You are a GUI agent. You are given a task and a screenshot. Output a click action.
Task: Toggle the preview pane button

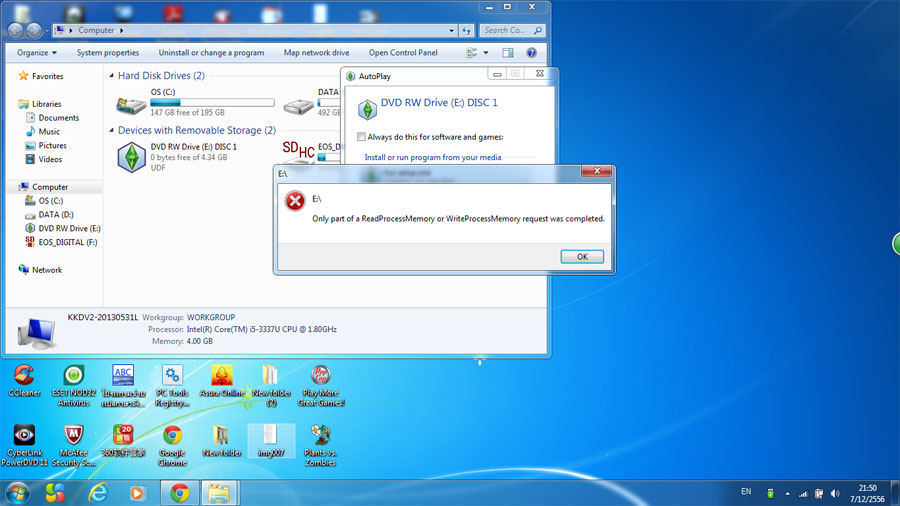pos(508,53)
